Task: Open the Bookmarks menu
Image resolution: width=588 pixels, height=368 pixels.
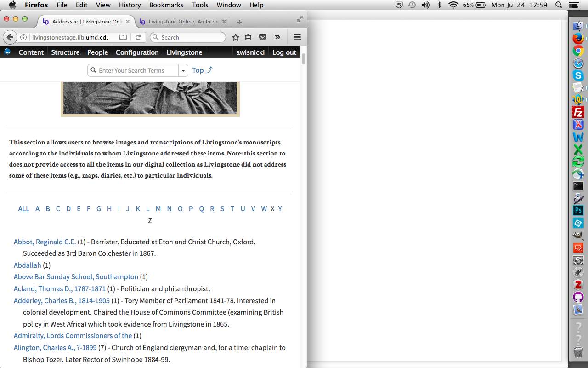Action: pos(166,5)
